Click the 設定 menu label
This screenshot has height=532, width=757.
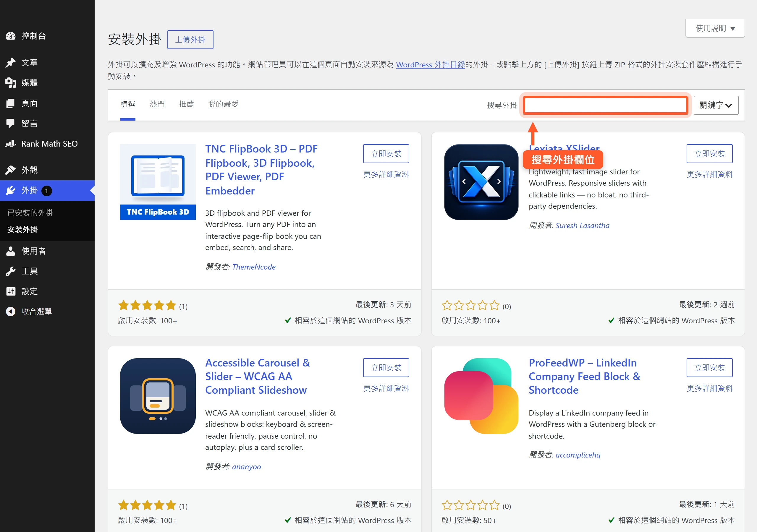(30, 291)
